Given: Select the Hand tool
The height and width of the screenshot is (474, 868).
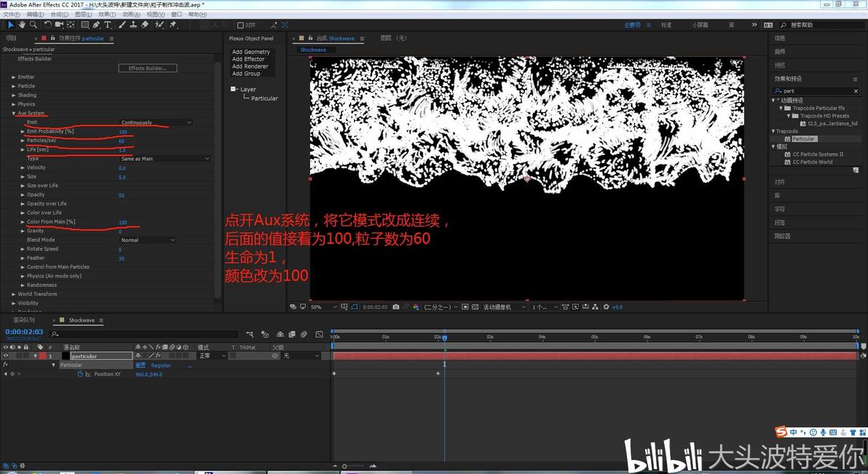Looking at the screenshot, I should (22, 25).
